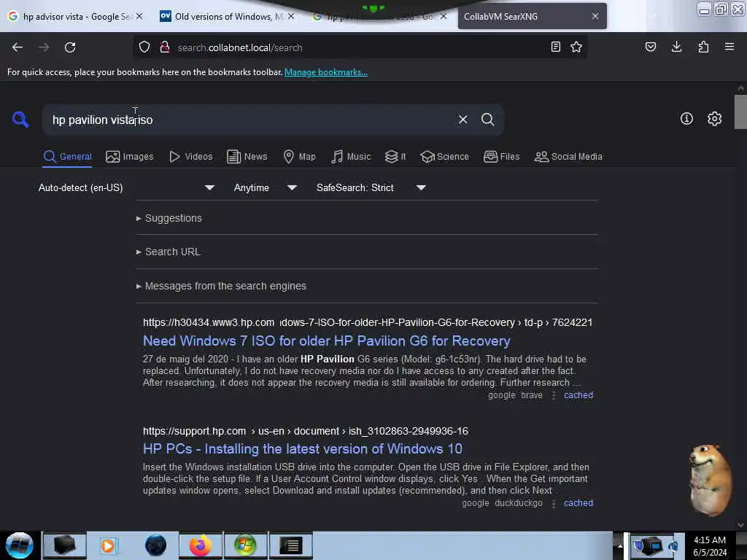Click the support.hp.com result URL
747x560 pixels.
coord(306,431)
